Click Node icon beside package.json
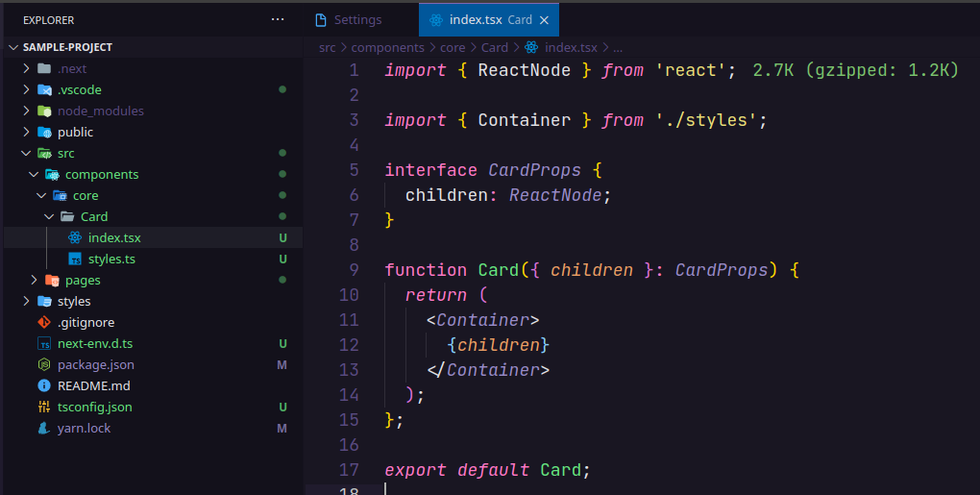The image size is (980, 495). point(44,364)
